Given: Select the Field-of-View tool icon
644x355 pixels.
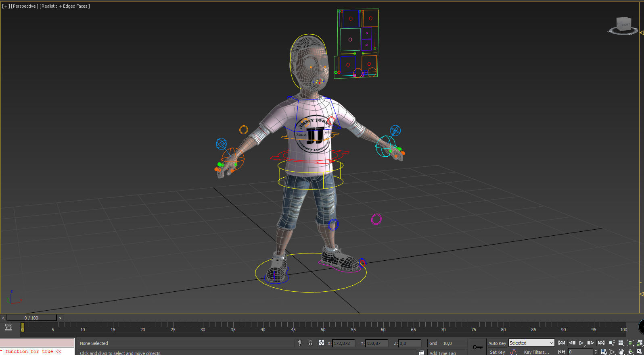Looking at the screenshot, I should (612, 352).
